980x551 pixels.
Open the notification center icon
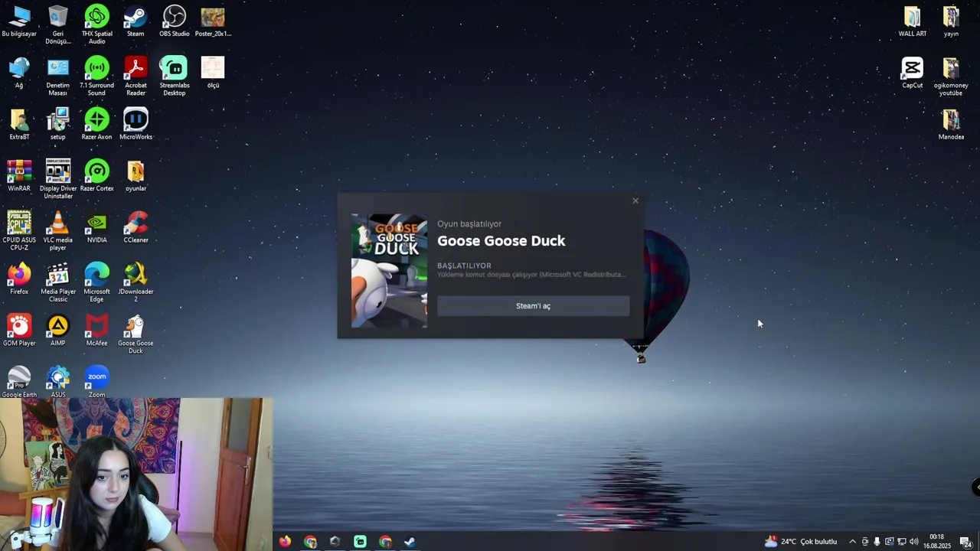point(965,542)
